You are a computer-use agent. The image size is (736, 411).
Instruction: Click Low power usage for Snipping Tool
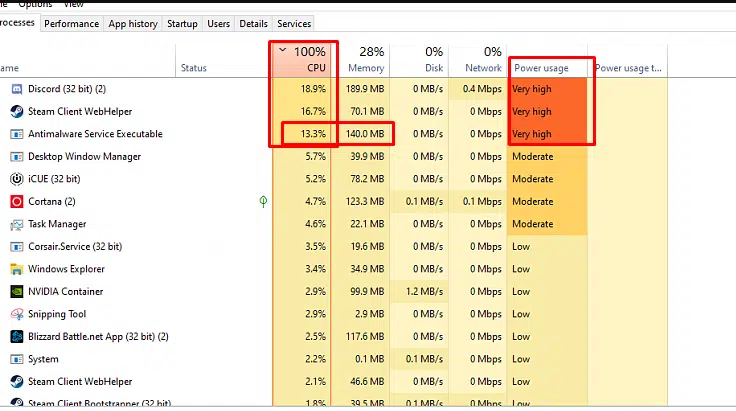pos(521,314)
